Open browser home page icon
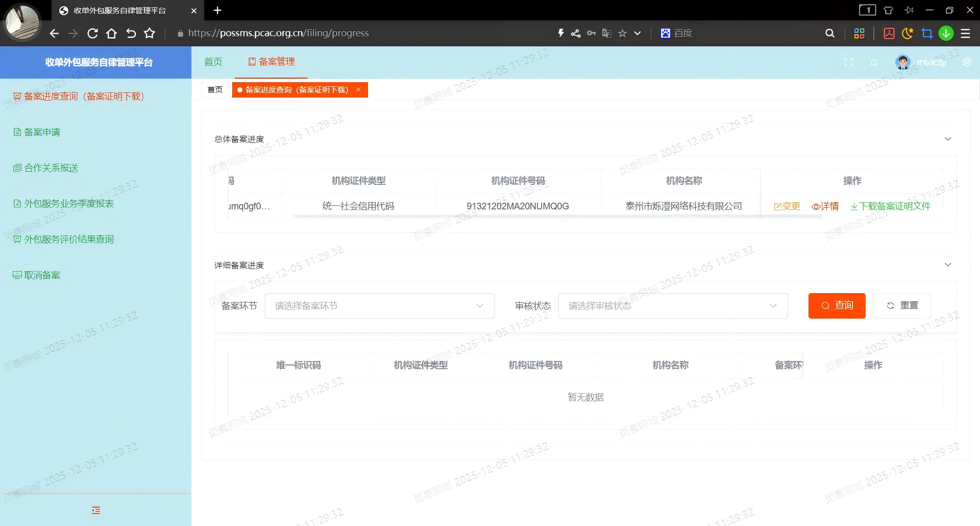Image resolution: width=980 pixels, height=526 pixels. 111,33
